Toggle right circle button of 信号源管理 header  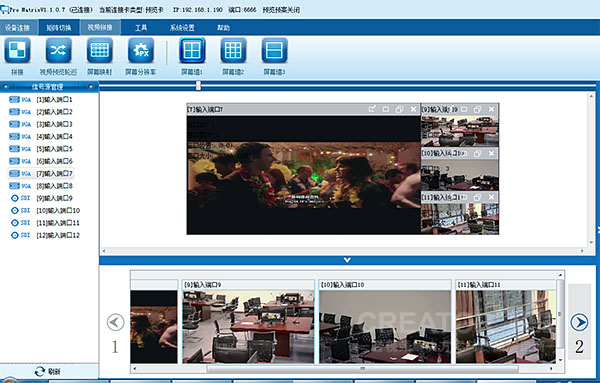[91, 86]
